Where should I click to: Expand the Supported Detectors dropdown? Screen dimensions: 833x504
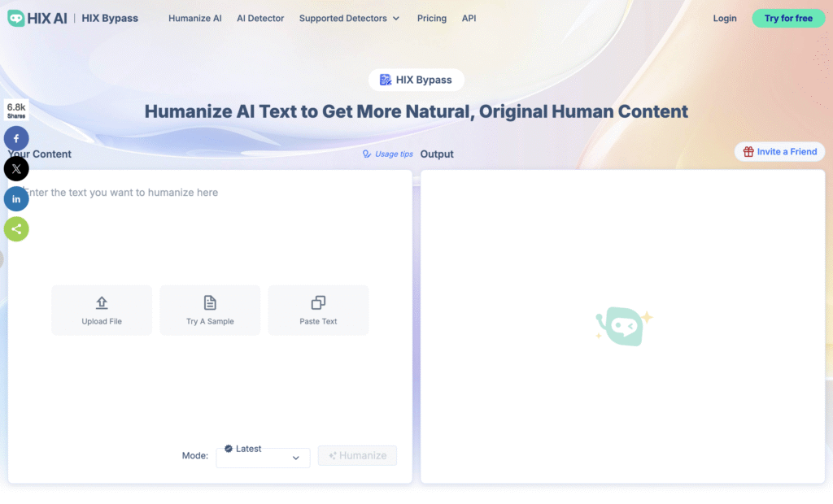(x=349, y=18)
